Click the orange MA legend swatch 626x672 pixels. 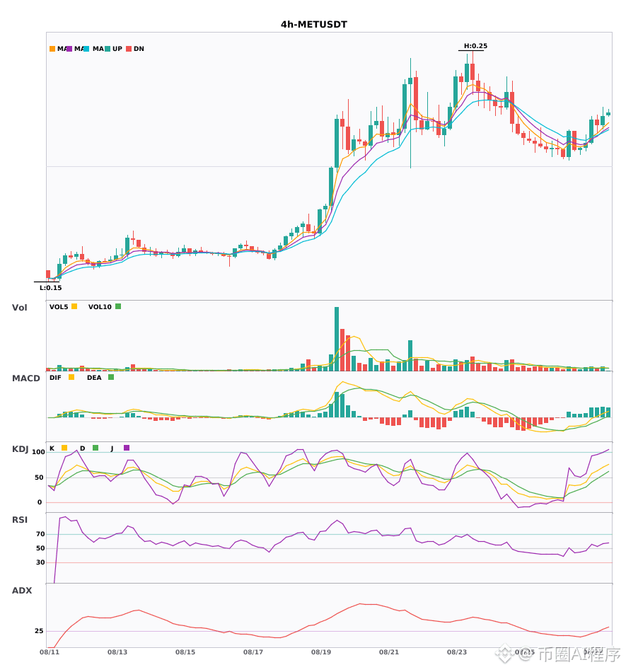[x=52, y=49]
